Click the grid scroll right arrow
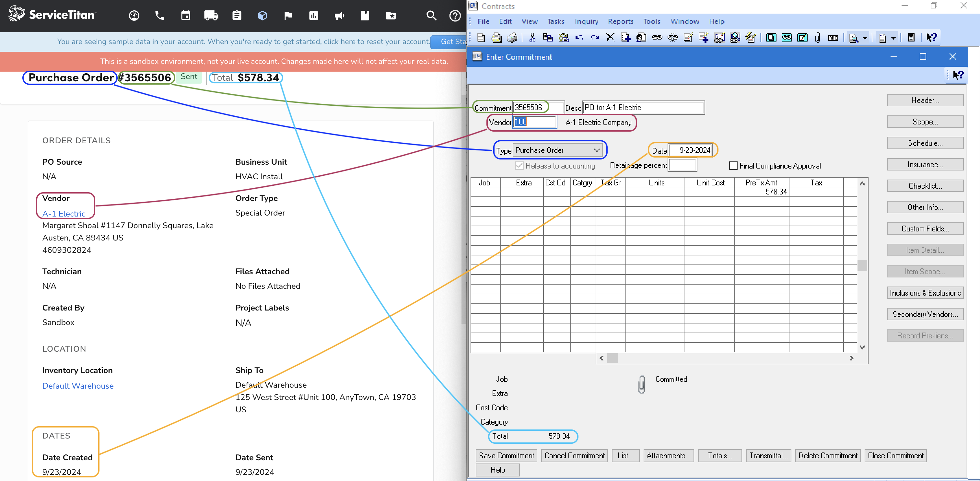980x481 pixels. (851, 358)
